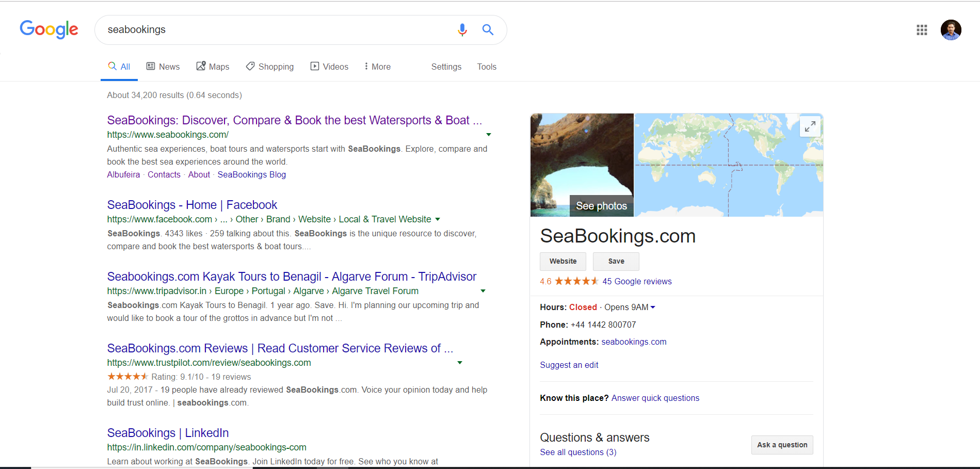Open the Google apps grid
The image size is (980, 469).
(x=922, y=30)
